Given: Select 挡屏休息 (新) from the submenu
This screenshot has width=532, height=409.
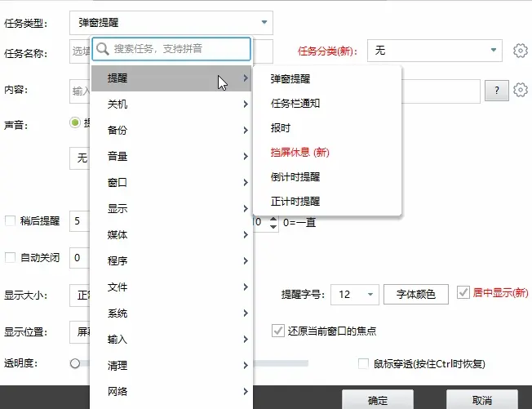Looking at the screenshot, I should pos(327,153).
